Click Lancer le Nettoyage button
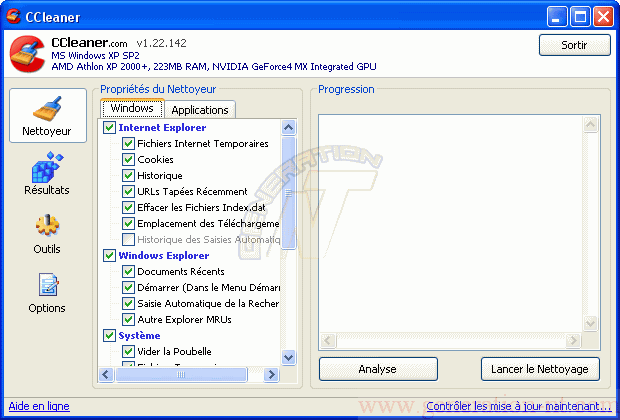Viewport: 620px width, 420px height. (540, 369)
